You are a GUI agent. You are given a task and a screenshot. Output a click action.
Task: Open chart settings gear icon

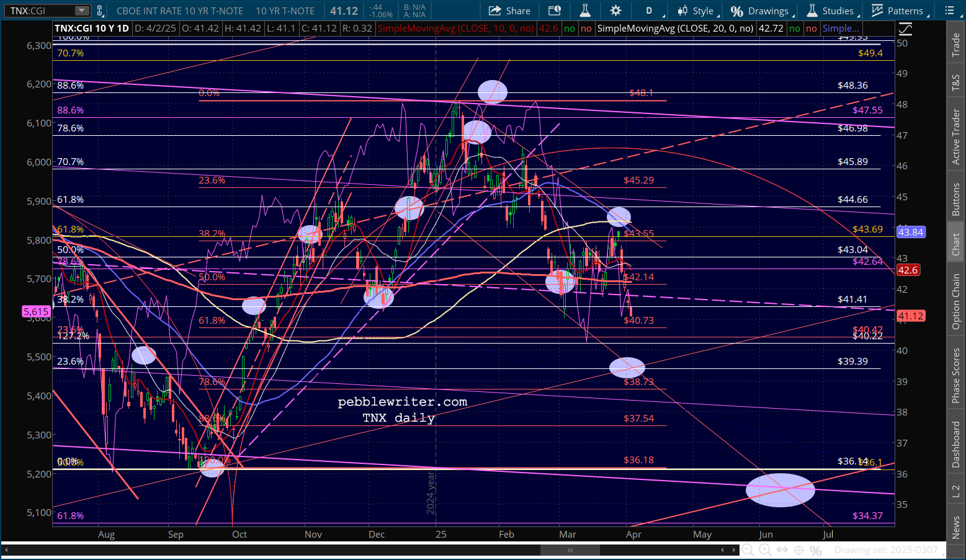(x=615, y=11)
